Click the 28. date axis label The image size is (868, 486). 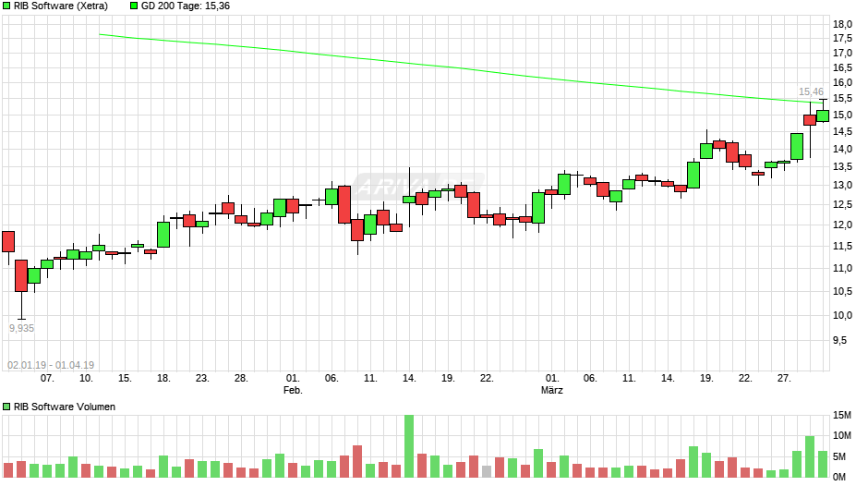[241, 378]
